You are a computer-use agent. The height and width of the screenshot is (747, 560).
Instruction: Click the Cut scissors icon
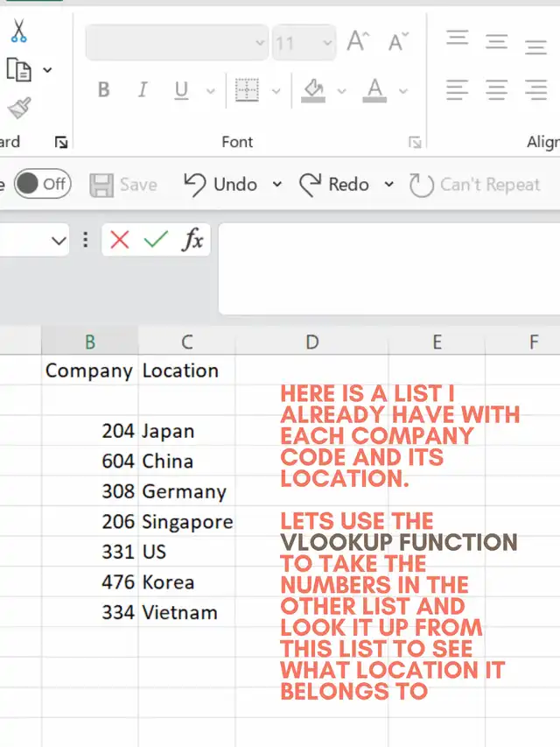[x=18, y=32]
